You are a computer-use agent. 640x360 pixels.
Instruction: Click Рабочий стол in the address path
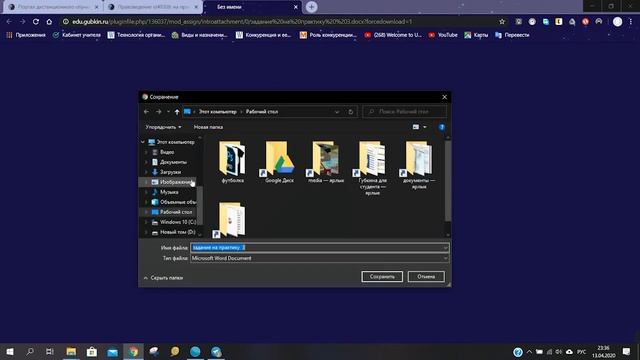[x=262, y=111]
